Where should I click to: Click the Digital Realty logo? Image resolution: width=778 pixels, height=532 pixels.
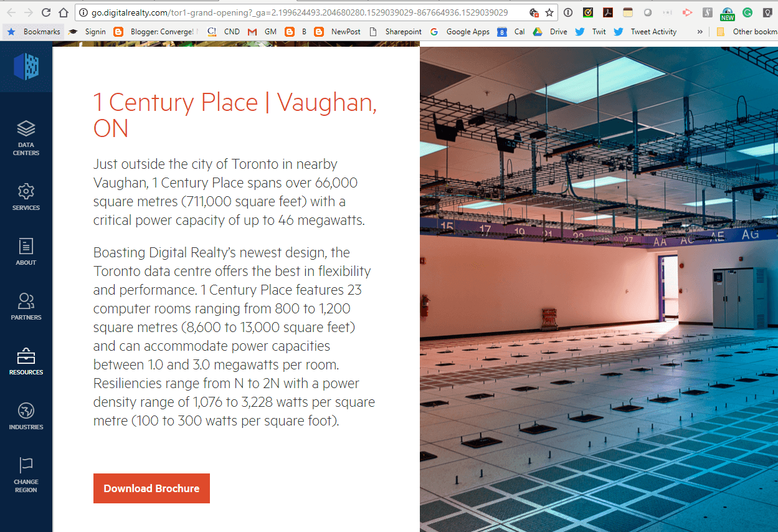pos(26,68)
